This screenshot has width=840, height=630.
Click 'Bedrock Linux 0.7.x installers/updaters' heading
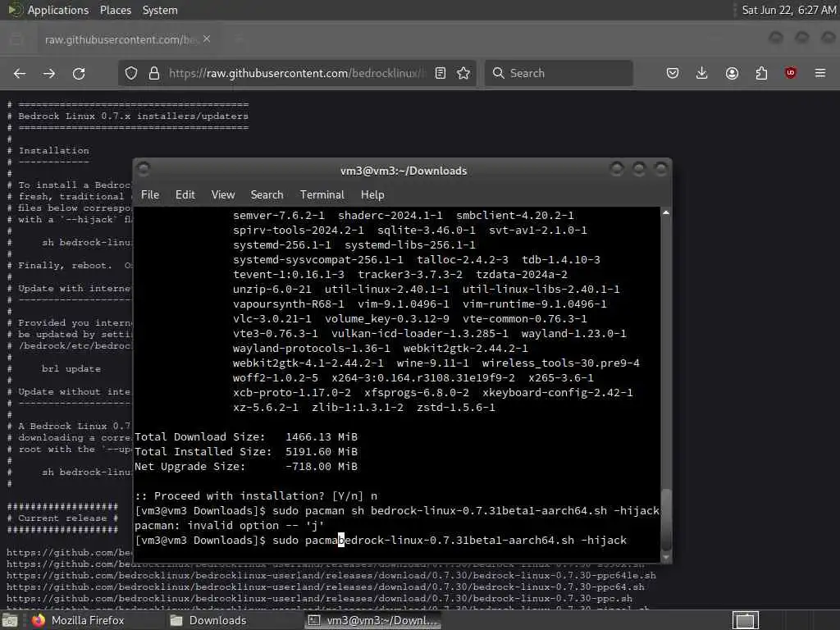(x=134, y=116)
